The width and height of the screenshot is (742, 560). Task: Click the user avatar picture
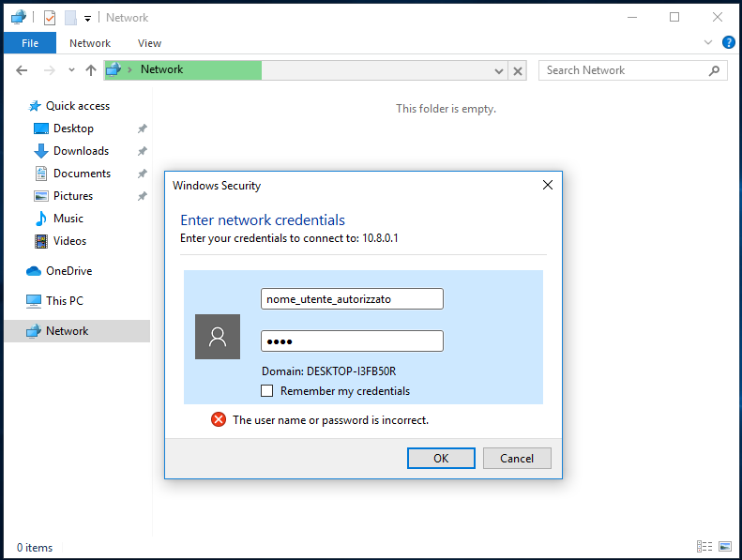coord(218,337)
